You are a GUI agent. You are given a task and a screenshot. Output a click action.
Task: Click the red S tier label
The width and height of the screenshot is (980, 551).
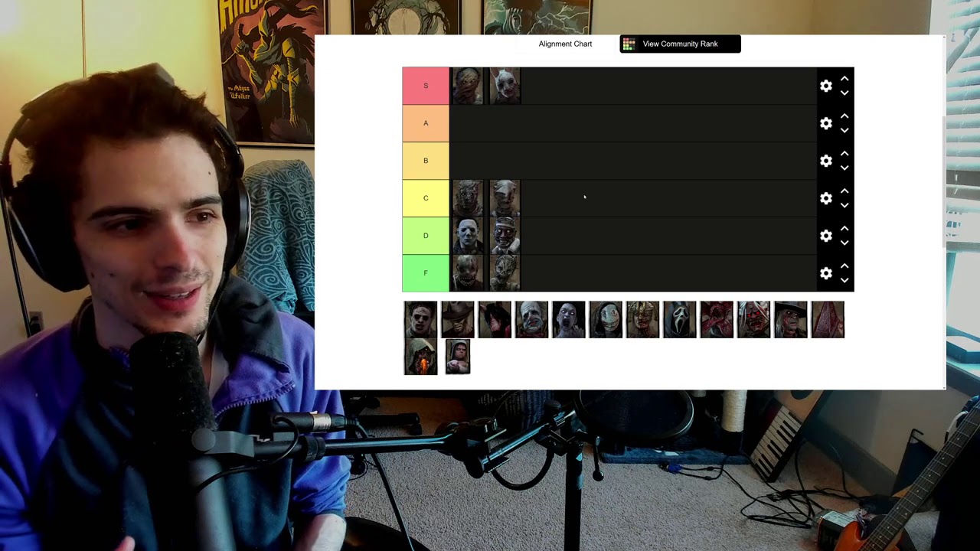(x=426, y=86)
